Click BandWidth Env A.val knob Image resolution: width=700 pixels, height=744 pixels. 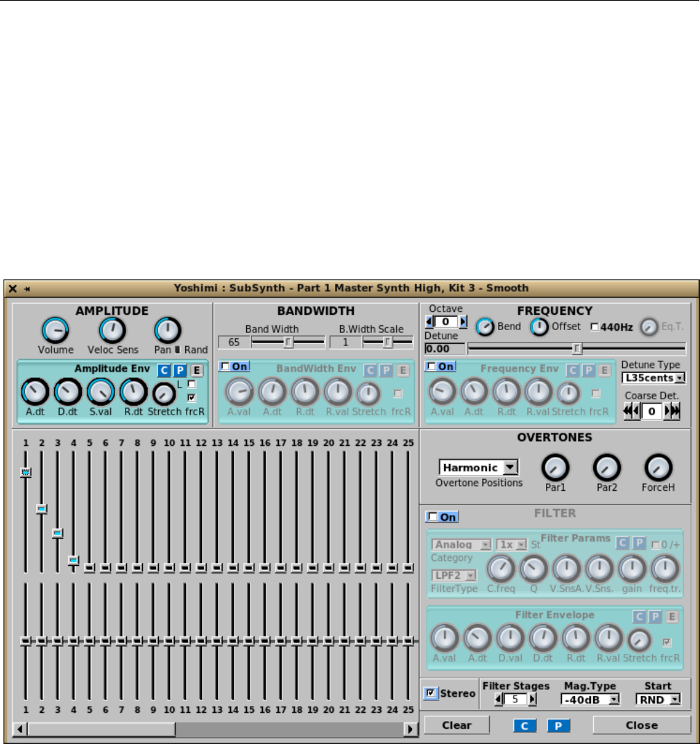(x=239, y=392)
